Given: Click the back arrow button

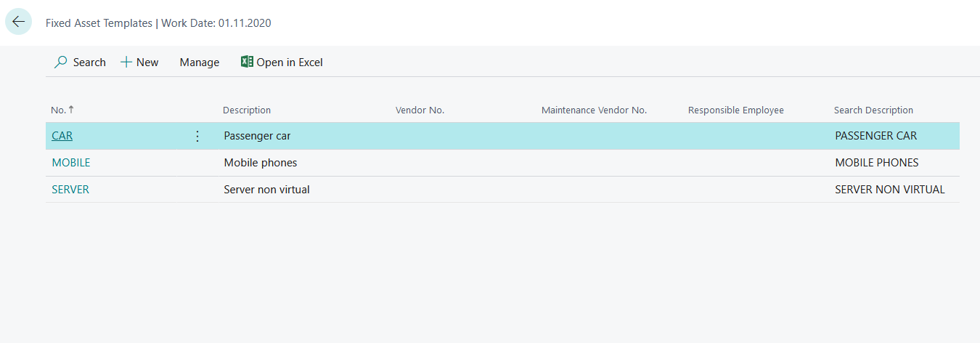Looking at the screenshot, I should coord(18,22).
